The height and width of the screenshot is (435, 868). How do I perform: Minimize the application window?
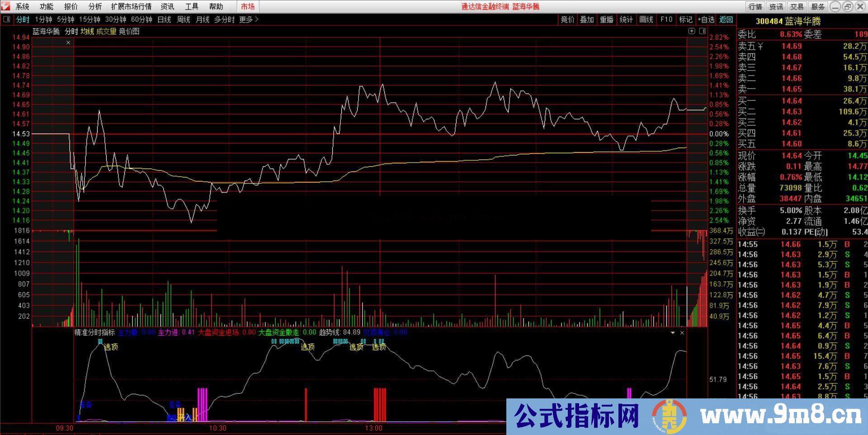[835, 6]
